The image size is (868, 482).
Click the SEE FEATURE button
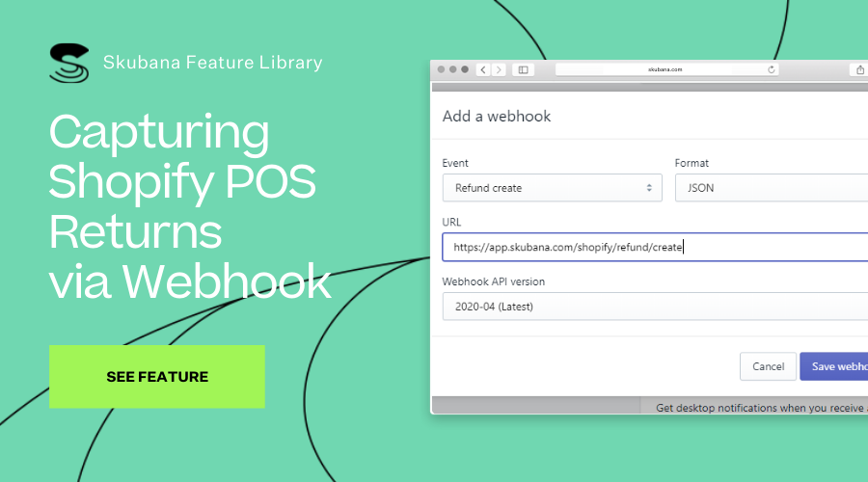tap(156, 376)
